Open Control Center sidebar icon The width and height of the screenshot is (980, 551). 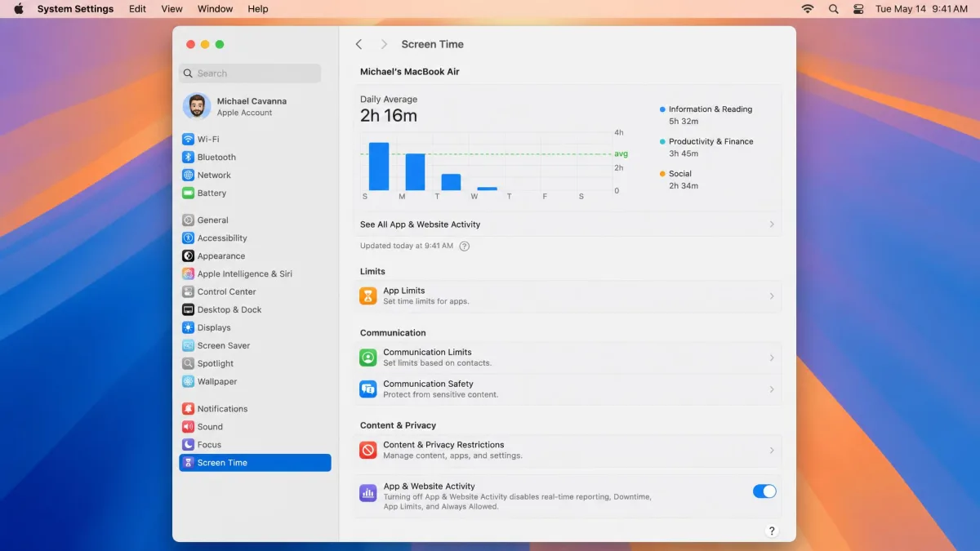[x=188, y=291]
